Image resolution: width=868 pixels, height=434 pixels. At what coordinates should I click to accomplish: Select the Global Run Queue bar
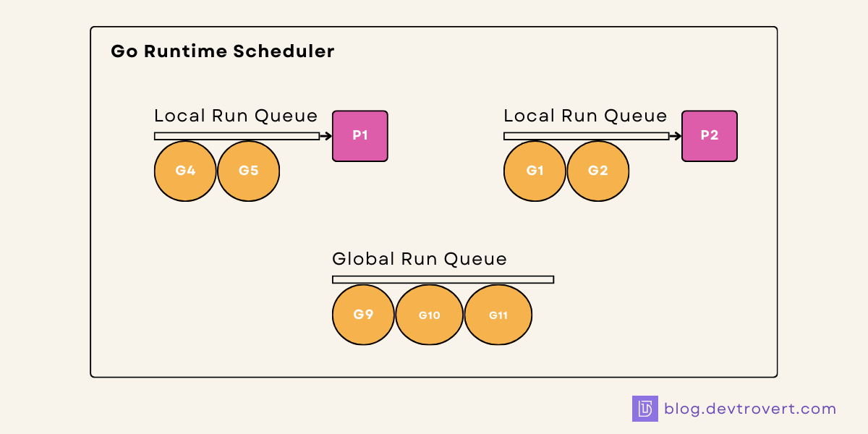click(442, 278)
